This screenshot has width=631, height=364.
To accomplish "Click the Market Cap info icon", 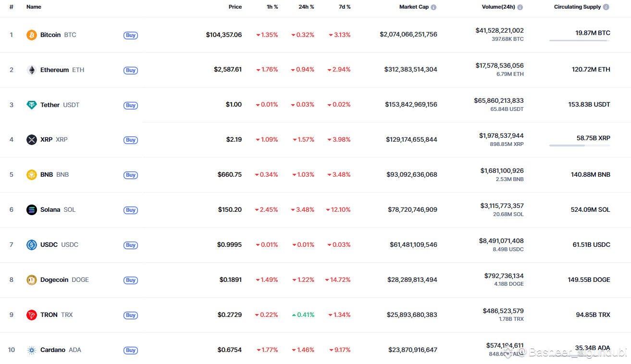I will click(433, 7).
